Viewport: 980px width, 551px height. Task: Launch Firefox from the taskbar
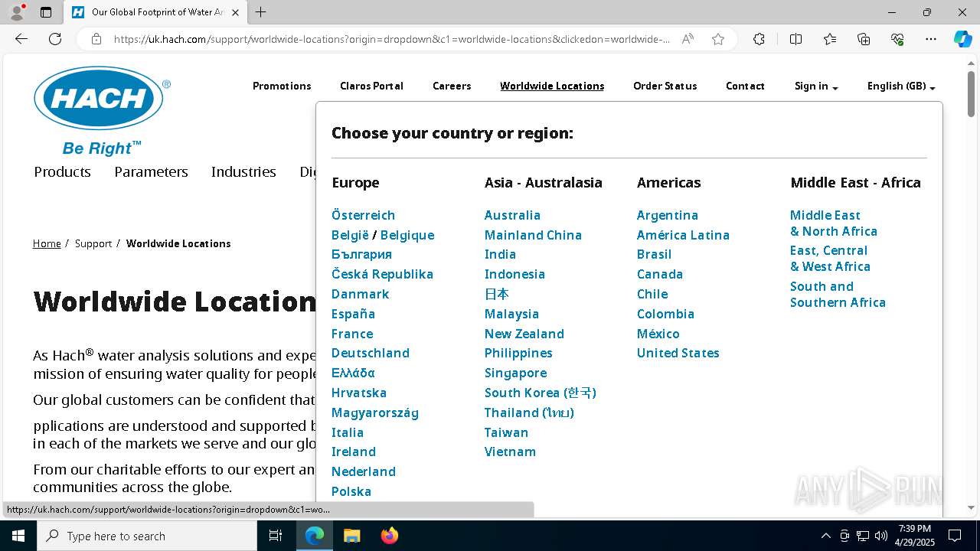[389, 536]
